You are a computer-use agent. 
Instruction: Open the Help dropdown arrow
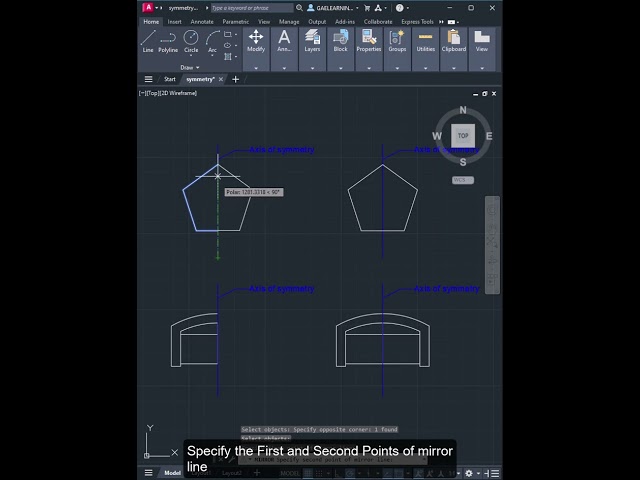click(x=407, y=8)
